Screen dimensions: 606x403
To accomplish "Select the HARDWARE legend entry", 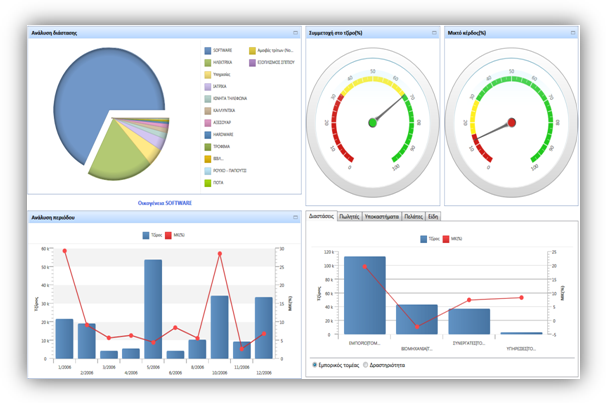I will click(219, 134).
